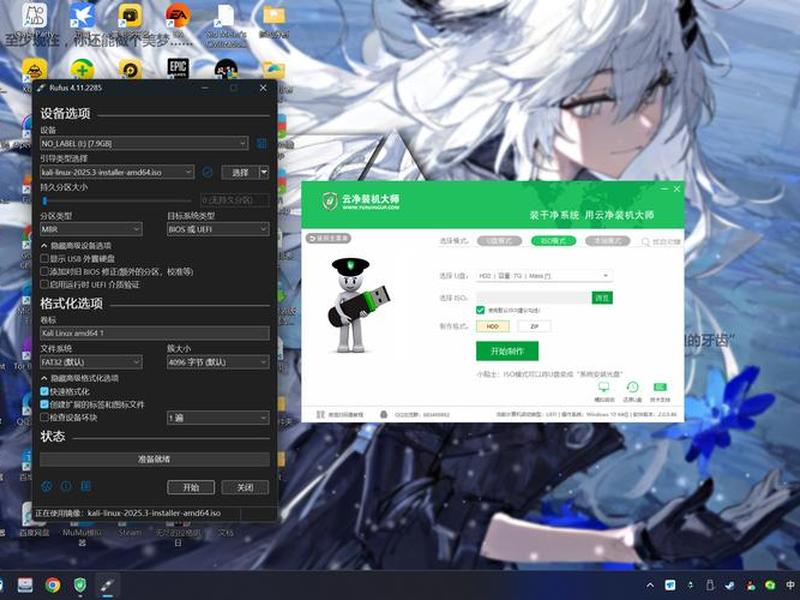The width and height of the screenshot is (800, 600).
Task: Open the 文件系统 FAT32 dropdown
Action: 91,362
